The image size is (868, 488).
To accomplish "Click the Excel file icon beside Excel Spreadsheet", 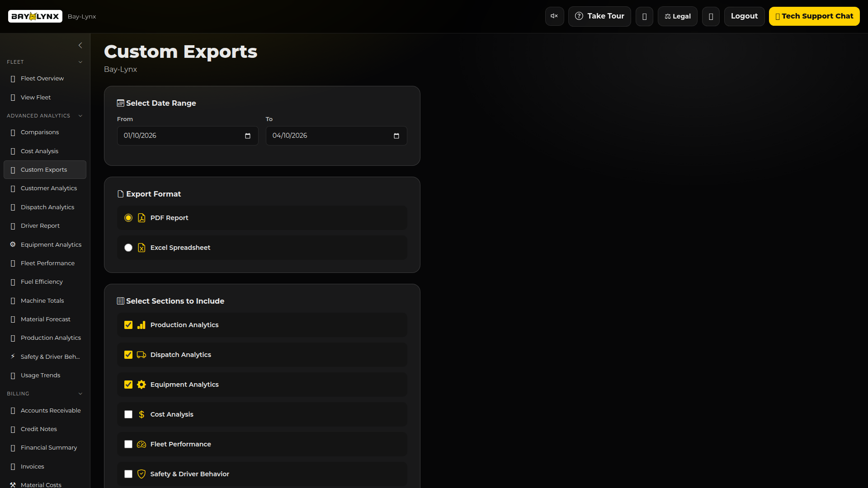I will pos(142,248).
